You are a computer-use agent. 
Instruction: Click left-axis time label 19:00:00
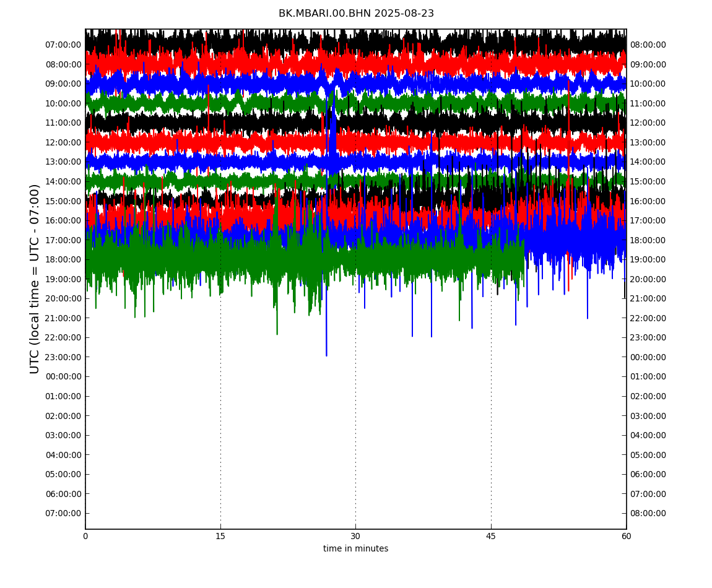(63, 279)
